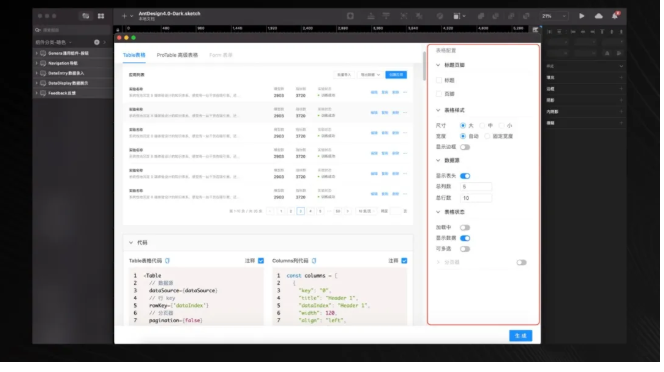The image size is (664, 372).
Task: Turn off the 显示表头 switch
Action: point(465,176)
